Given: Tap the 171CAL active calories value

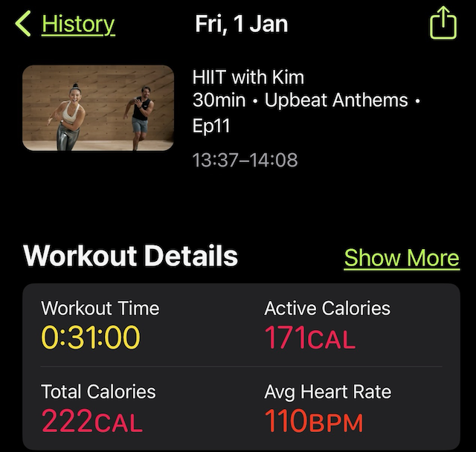Looking at the screenshot, I should 310,337.
